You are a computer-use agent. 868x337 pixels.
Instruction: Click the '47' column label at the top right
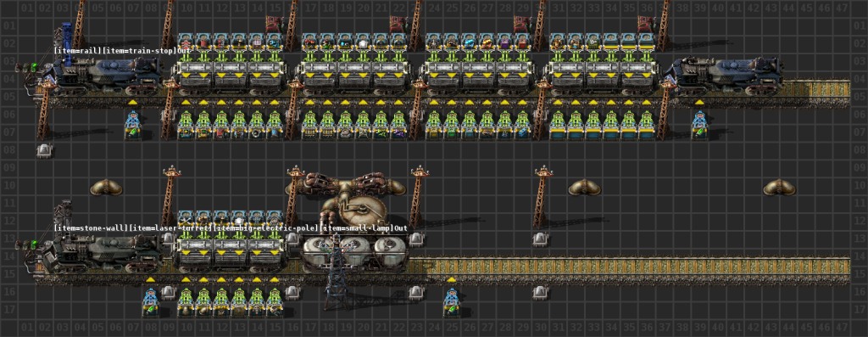(842, 8)
